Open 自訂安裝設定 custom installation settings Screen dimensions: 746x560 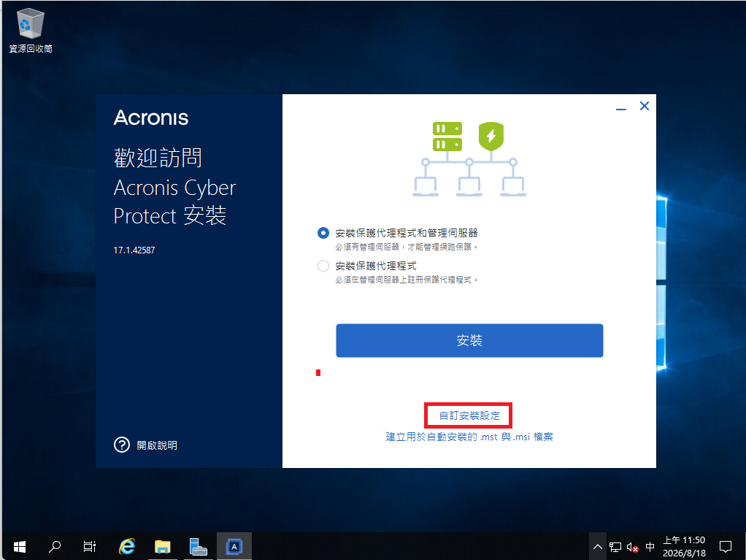click(469, 416)
